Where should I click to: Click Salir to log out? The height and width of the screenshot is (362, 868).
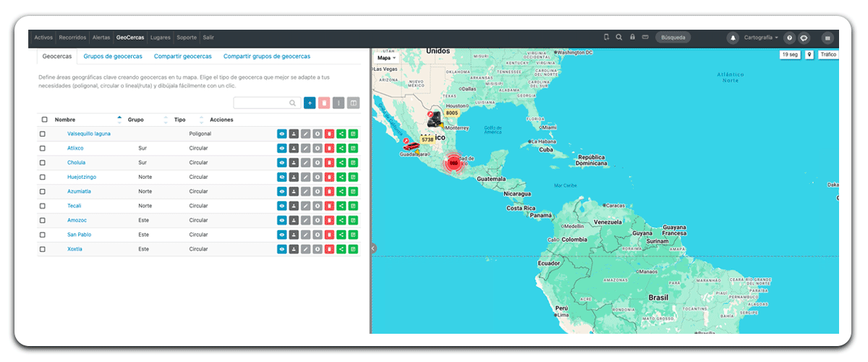(208, 37)
